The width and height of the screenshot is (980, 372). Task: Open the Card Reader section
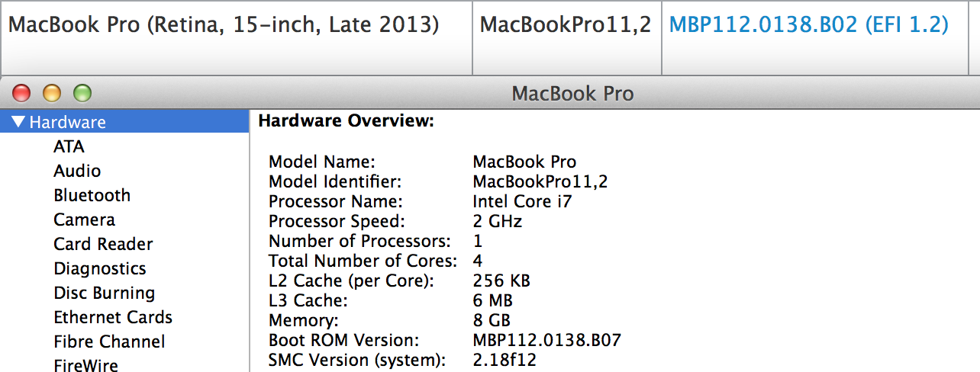(x=103, y=244)
